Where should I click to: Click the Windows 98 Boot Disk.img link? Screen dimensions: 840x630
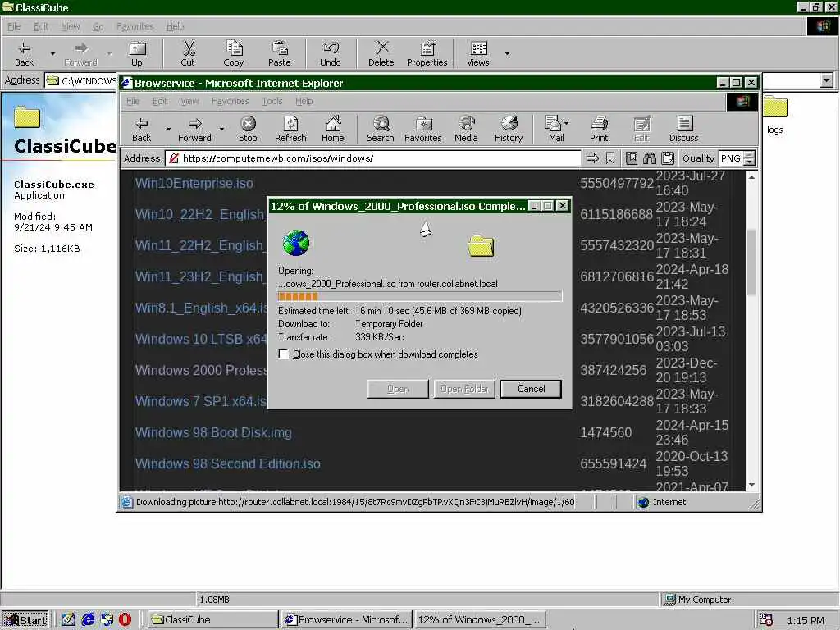(x=213, y=432)
